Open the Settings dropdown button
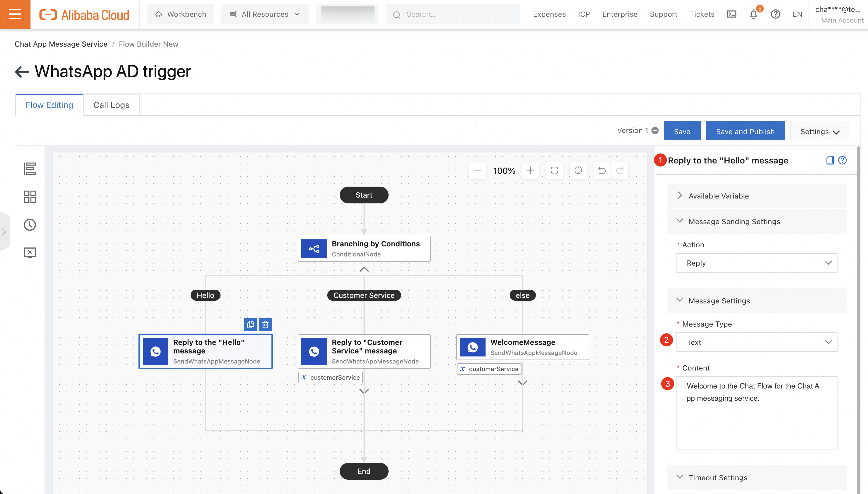Screen dimensions: 868x494 tap(820, 131)
